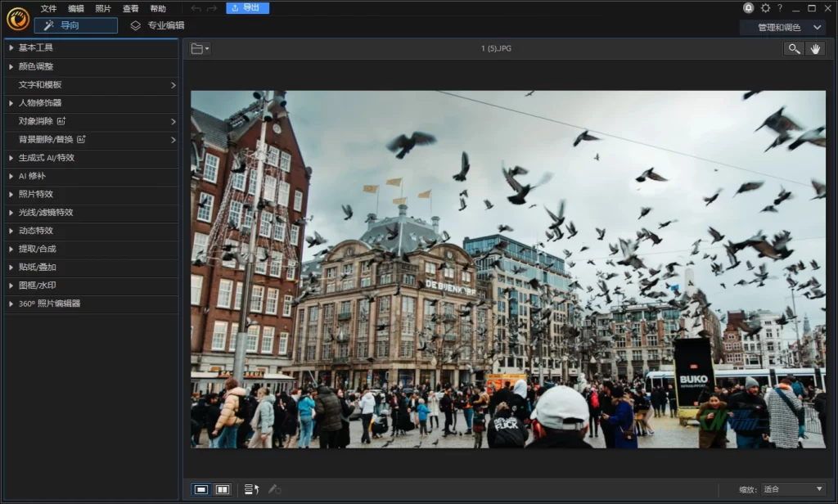838x504 pixels.
Task: Click the PhotoDirector logo icon
Action: coord(17,19)
